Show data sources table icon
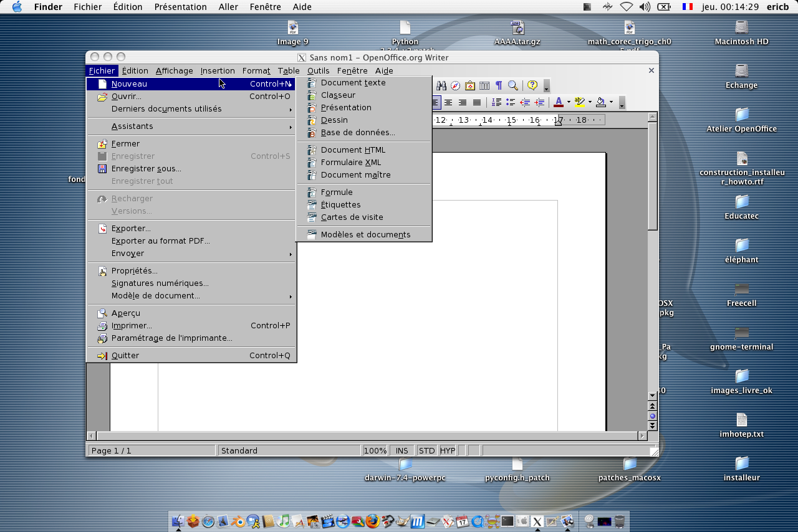 tap(484, 85)
